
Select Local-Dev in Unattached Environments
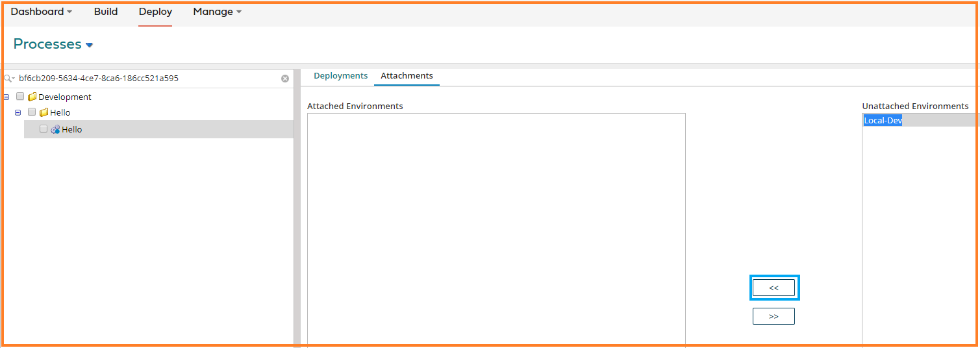(883, 121)
